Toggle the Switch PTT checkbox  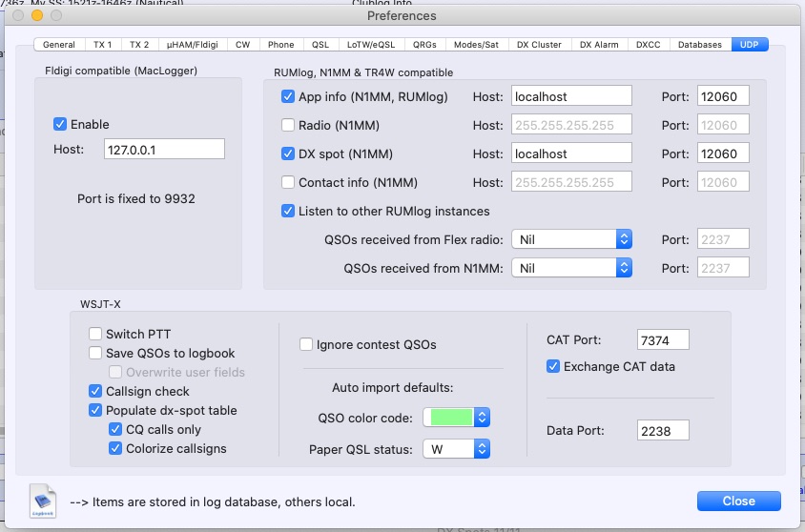click(x=95, y=334)
